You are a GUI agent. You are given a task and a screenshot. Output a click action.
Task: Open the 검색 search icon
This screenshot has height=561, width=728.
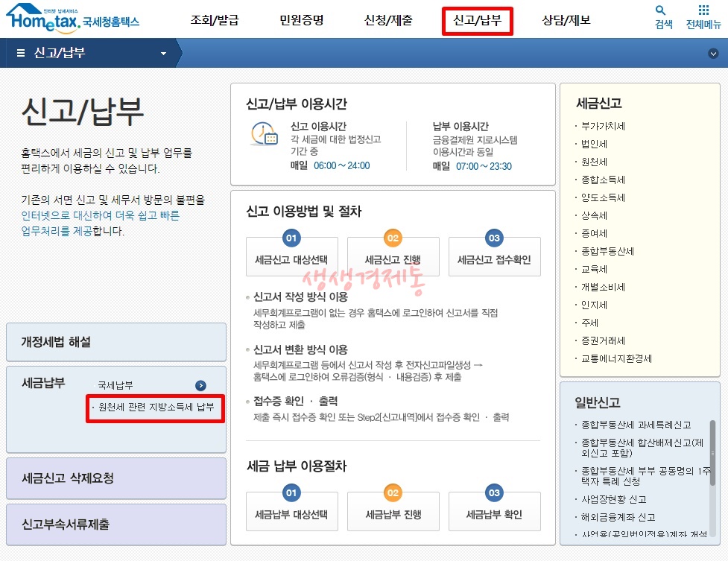(662, 15)
